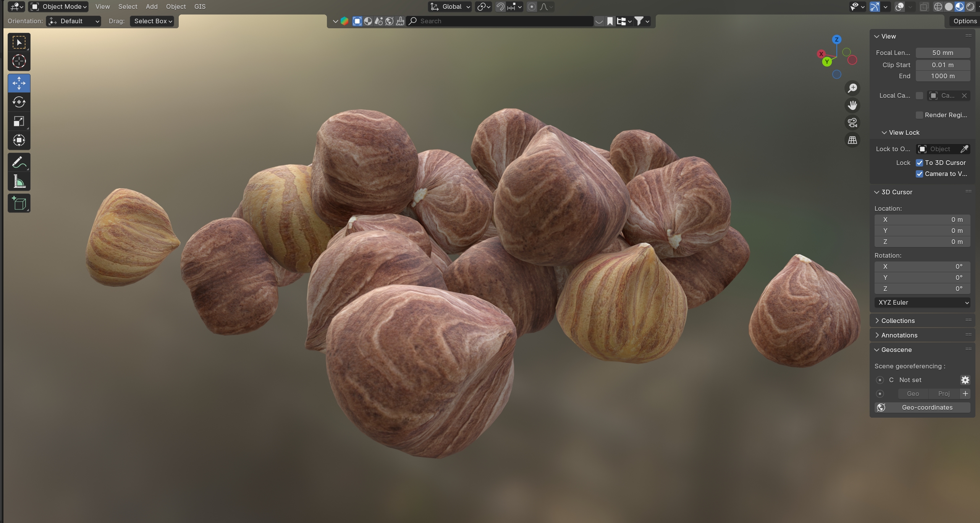Expand the Collections panel

pyautogui.click(x=898, y=321)
